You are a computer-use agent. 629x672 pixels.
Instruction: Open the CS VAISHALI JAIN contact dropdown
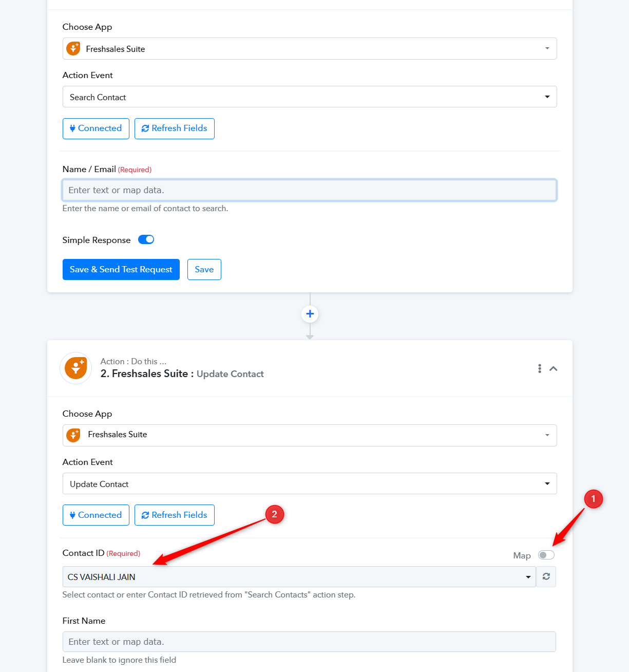tap(299, 576)
